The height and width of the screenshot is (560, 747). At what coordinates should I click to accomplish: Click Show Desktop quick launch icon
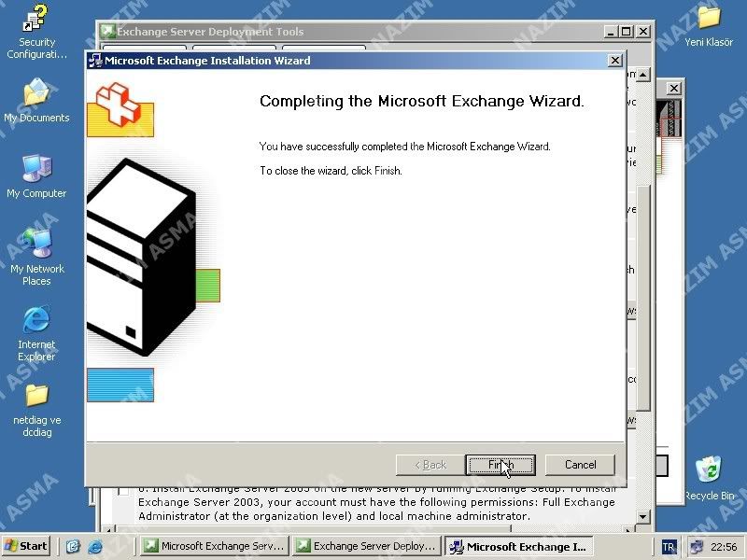[x=73, y=546]
